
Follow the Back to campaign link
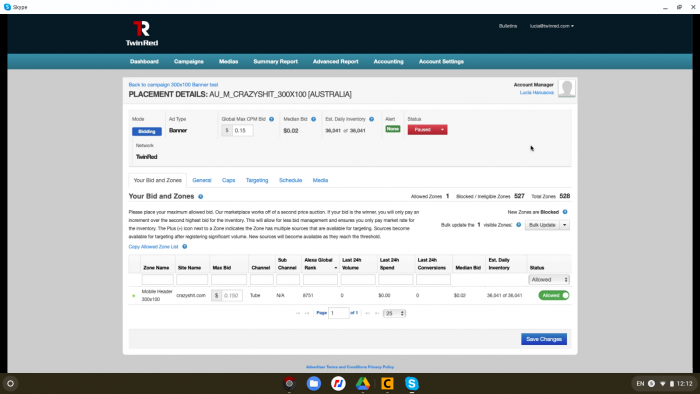(x=173, y=85)
